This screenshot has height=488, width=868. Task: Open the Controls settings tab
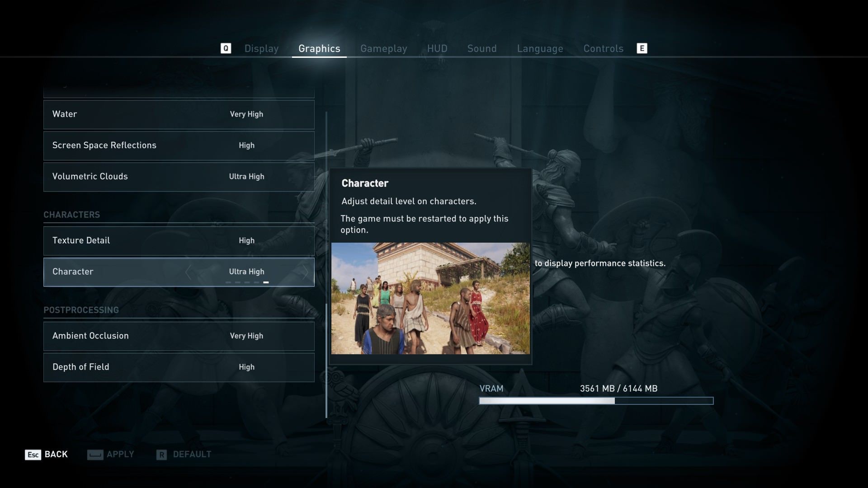point(603,47)
